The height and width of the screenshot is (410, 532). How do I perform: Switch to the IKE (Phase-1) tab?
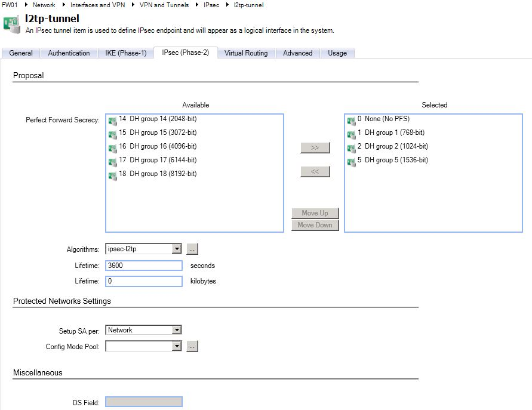(125, 53)
